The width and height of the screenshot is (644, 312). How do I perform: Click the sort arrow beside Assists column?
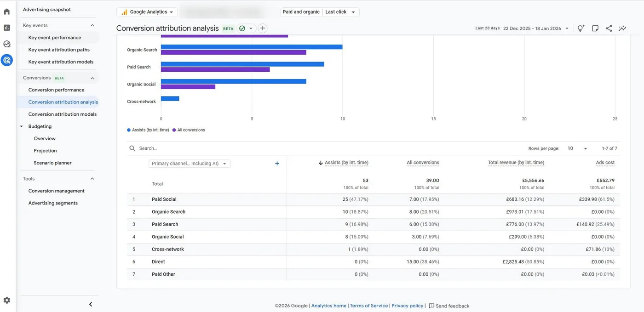click(321, 163)
